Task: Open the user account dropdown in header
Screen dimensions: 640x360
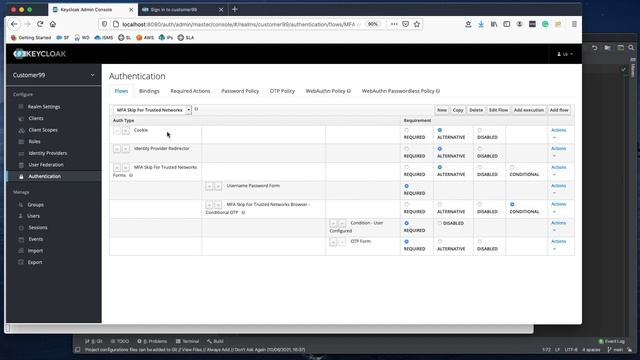Action: [565, 54]
